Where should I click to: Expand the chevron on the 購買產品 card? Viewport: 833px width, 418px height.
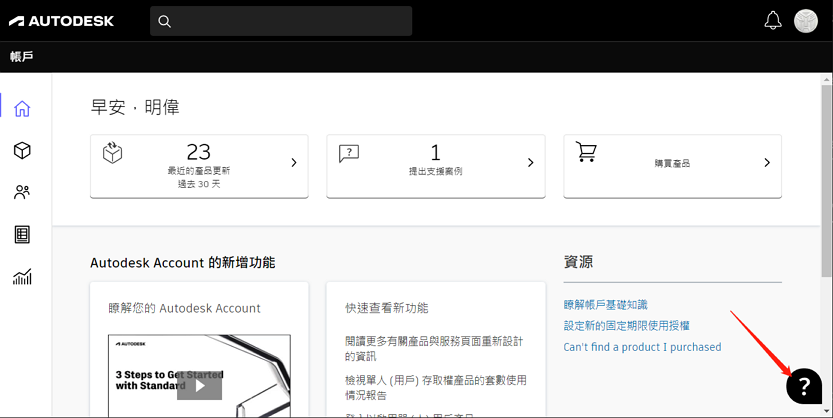click(x=767, y=163)
